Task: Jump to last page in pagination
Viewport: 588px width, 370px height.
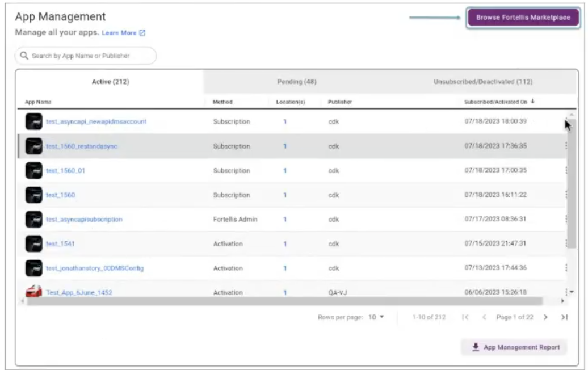Action: click(564, 317)
